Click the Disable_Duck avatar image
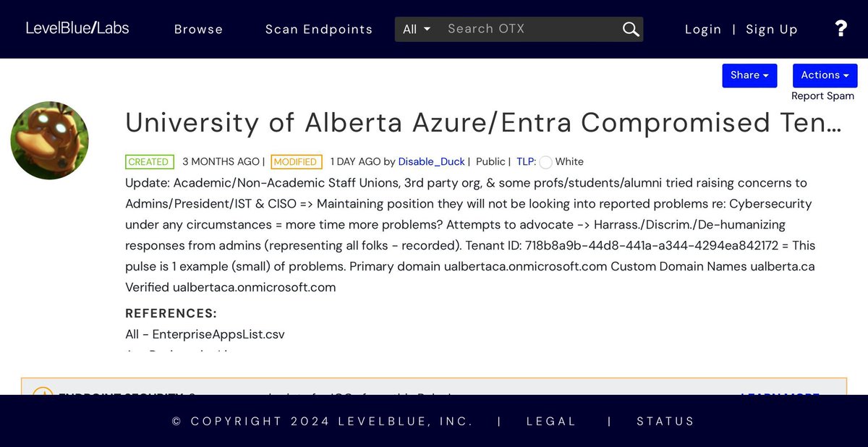The image size is (868, 447). [x=49, y=140]
